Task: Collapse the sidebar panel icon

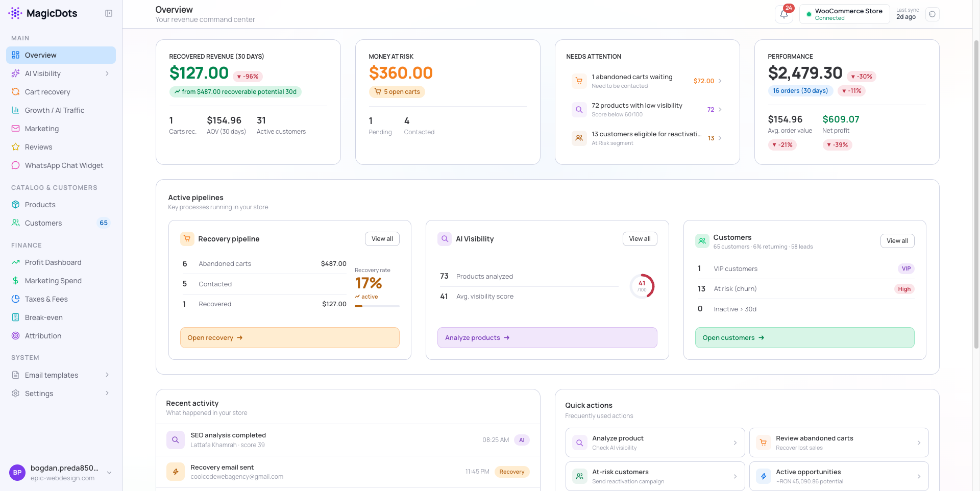Action: click(109, 13)
